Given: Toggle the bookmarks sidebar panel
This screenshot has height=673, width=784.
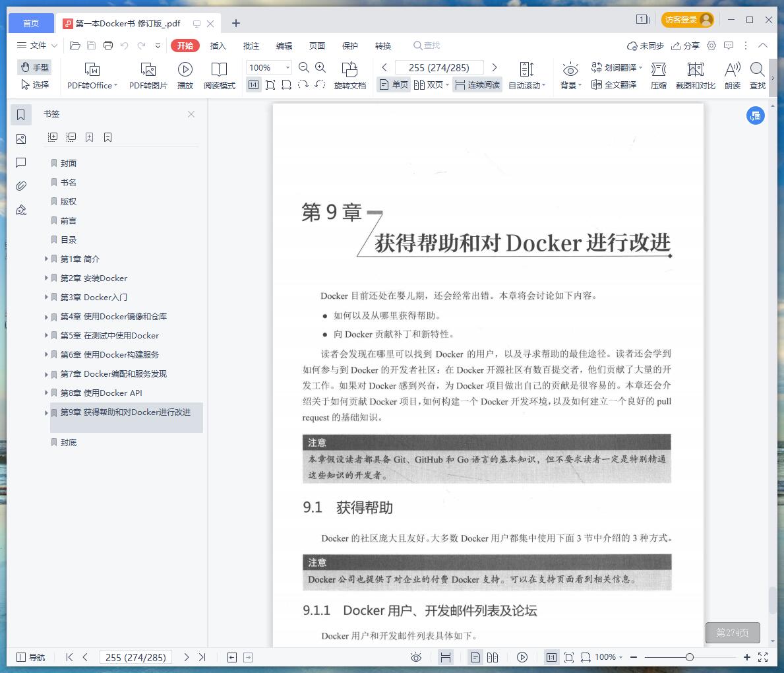Looking at the screenshot, I should [21, 115].
